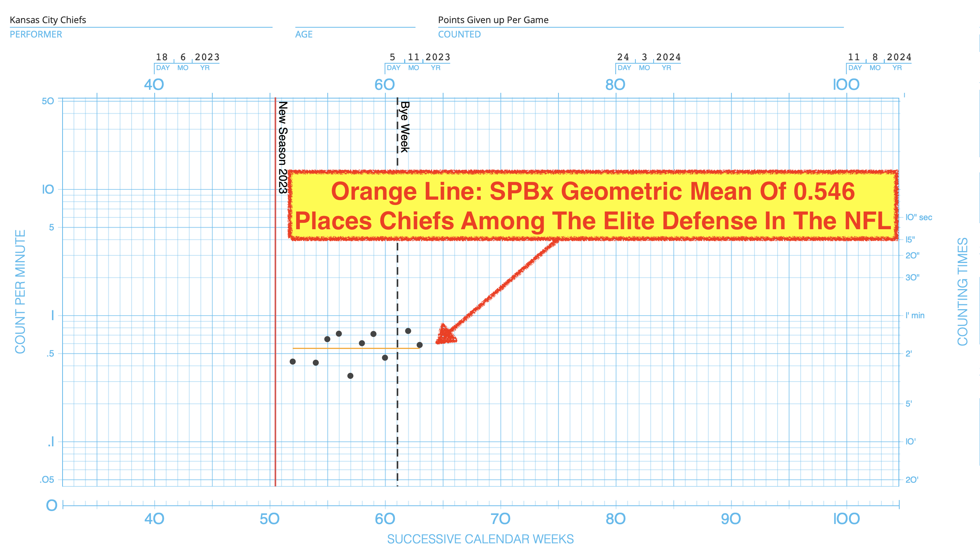Screen dimensions: 980x560
Task: Select the PERFORMER field label
Action: point(36,34)
